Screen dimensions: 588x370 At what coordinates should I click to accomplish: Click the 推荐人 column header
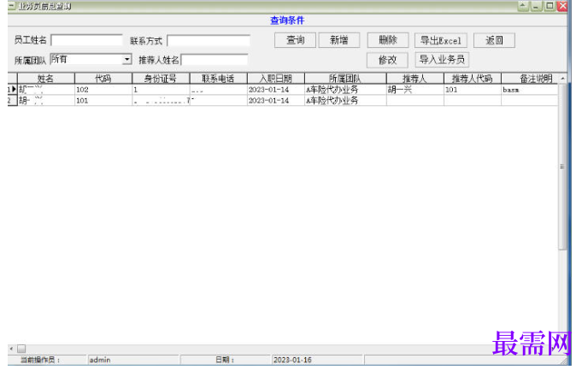click(415, 79)
